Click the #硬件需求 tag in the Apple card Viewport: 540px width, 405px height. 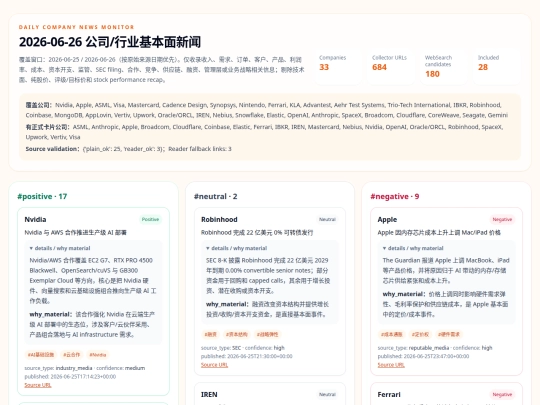tap(449, 334)
